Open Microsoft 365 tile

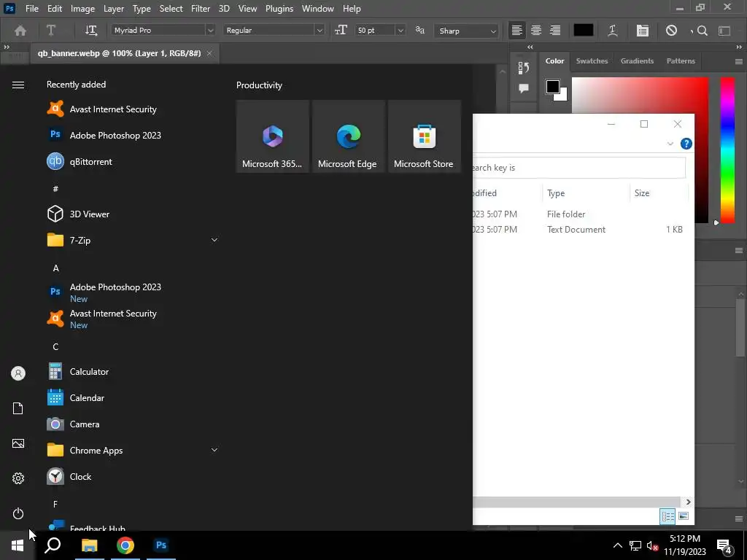[273, 136]
